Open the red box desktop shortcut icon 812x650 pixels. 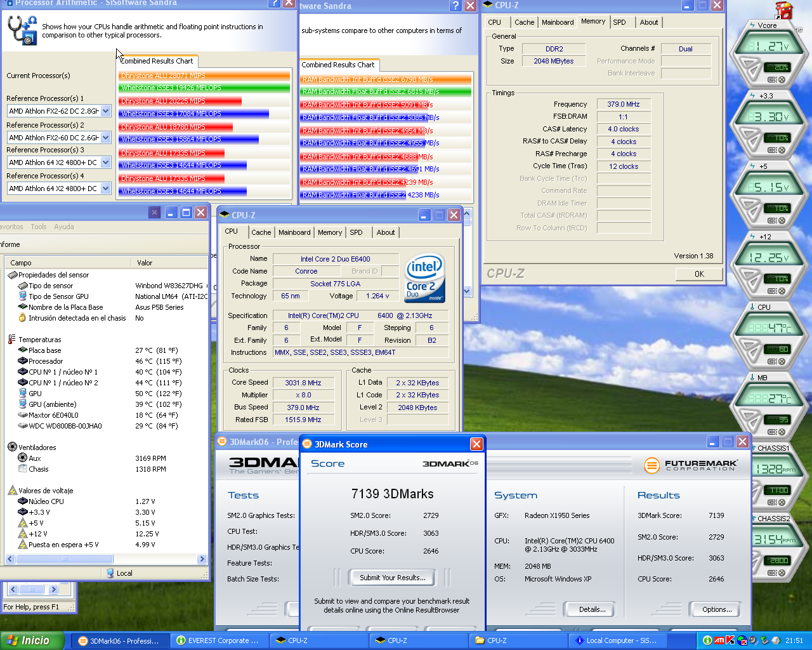[x=784, y=11]
